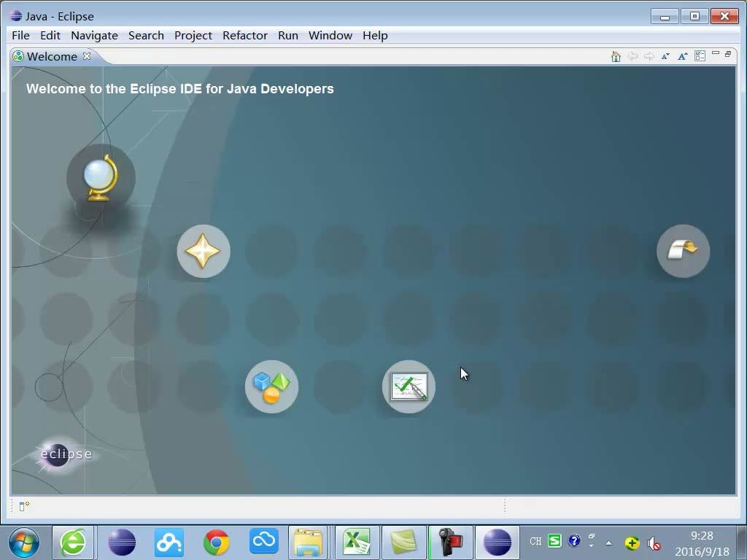
Task: Go to the Workbench arrow icon
Action: click(x=683, y=251)
